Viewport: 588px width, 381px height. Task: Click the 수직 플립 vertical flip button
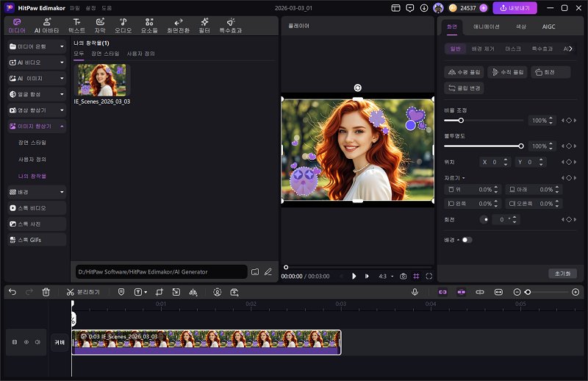507,72
